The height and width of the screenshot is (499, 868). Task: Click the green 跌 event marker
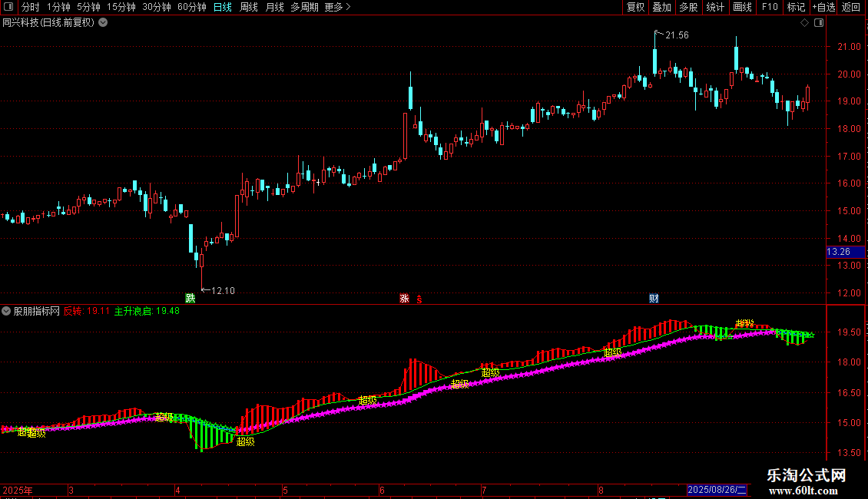[x=190, y=298]
